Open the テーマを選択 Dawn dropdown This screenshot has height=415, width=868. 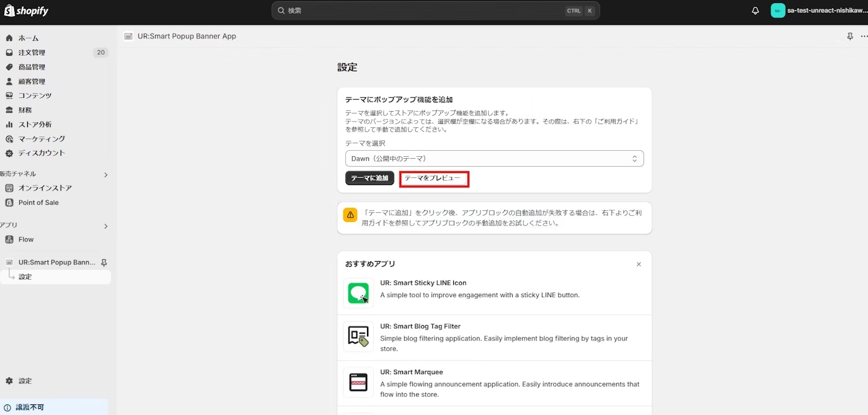click(x=494, y=159)
